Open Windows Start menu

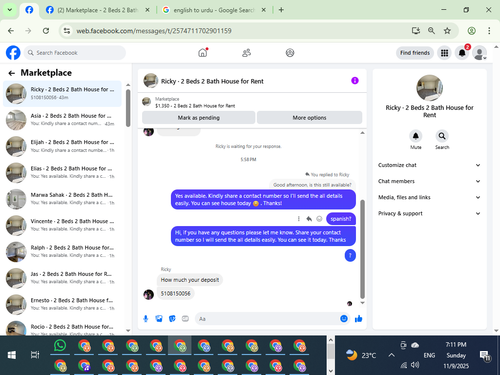pos(12,355)
